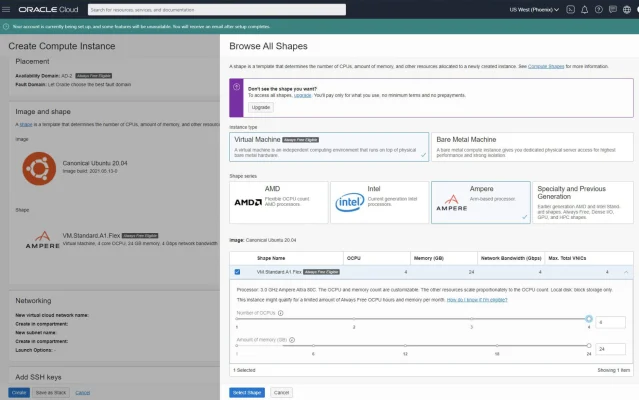Click the Amount of memory slider handle
This screenshot has height=400, width=639.
tap(589, 345)
